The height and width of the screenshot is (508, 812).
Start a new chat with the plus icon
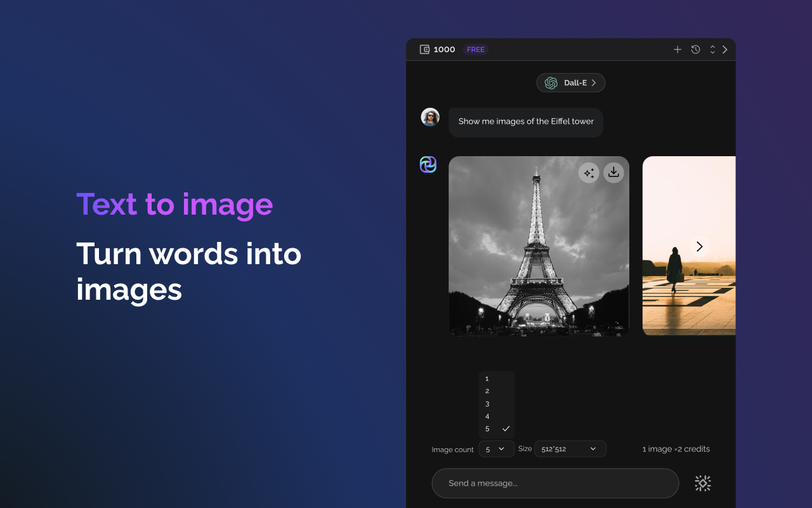(x=678, y=49)
